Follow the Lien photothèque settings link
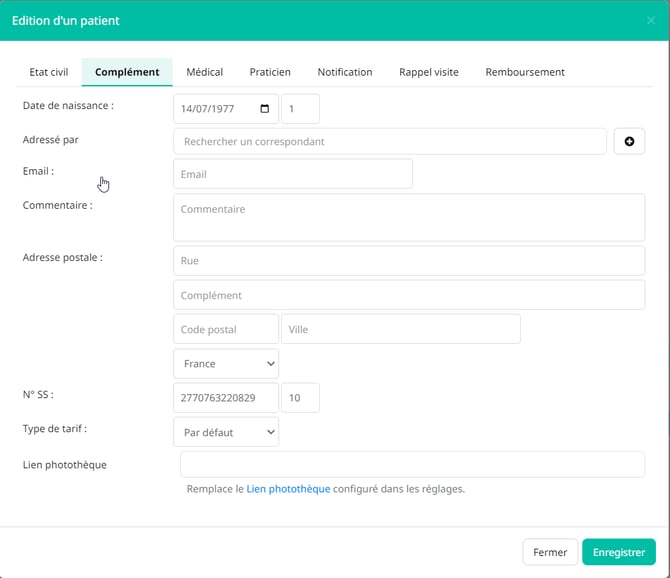The image size is (670, 578). [x=288, y=489]
